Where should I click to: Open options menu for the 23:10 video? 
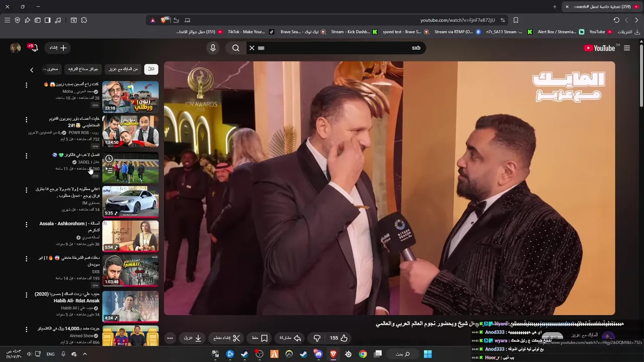click(26, 85)
